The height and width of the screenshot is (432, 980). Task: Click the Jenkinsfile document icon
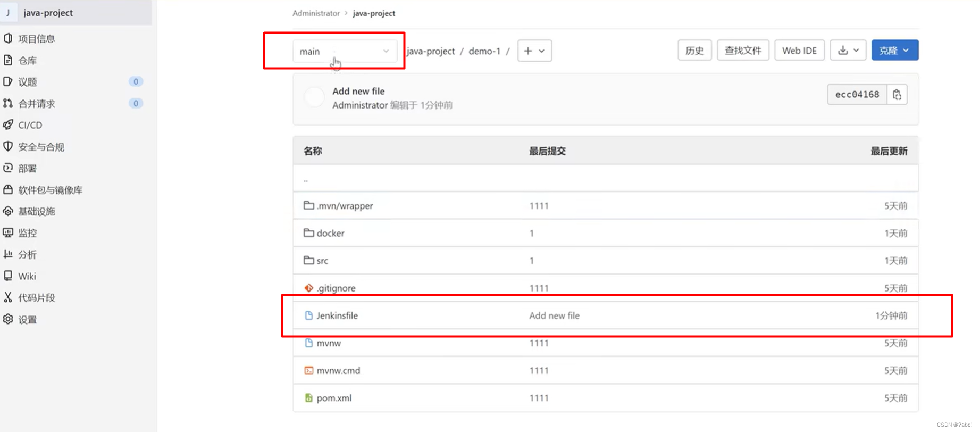click(x=308, y=315)
